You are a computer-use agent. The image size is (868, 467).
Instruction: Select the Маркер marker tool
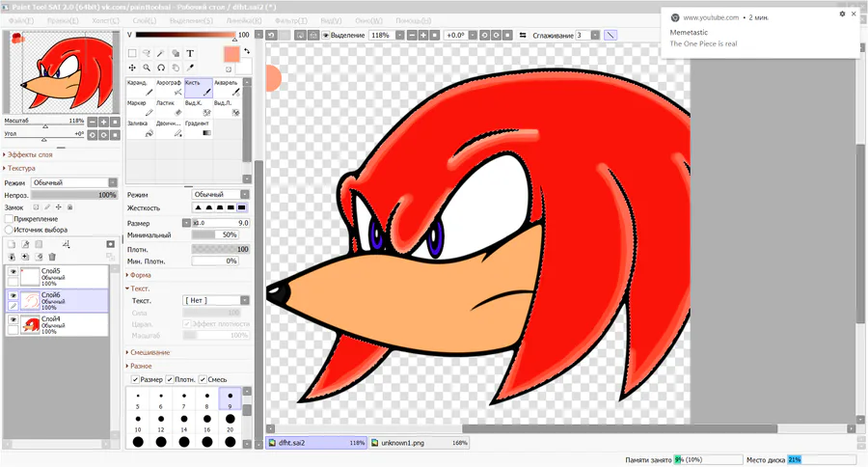141,109
